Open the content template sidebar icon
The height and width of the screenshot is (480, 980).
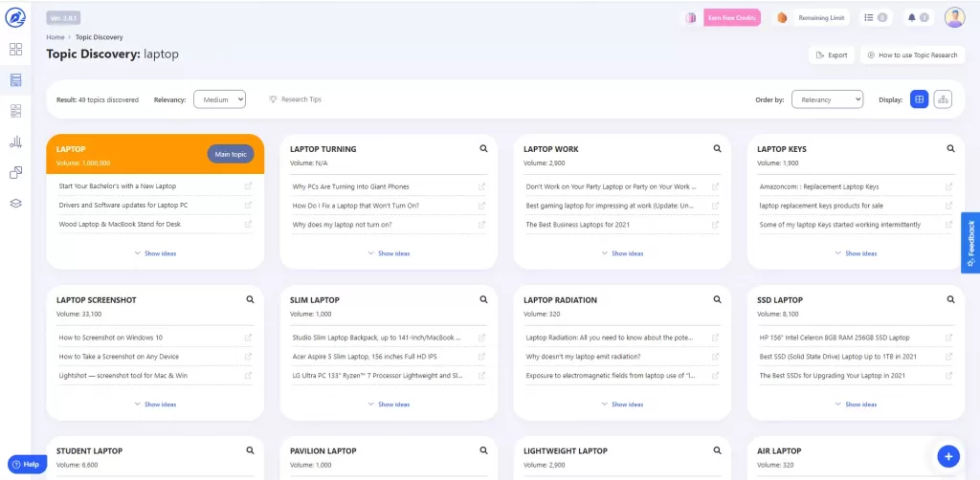(x=15, y=111)
